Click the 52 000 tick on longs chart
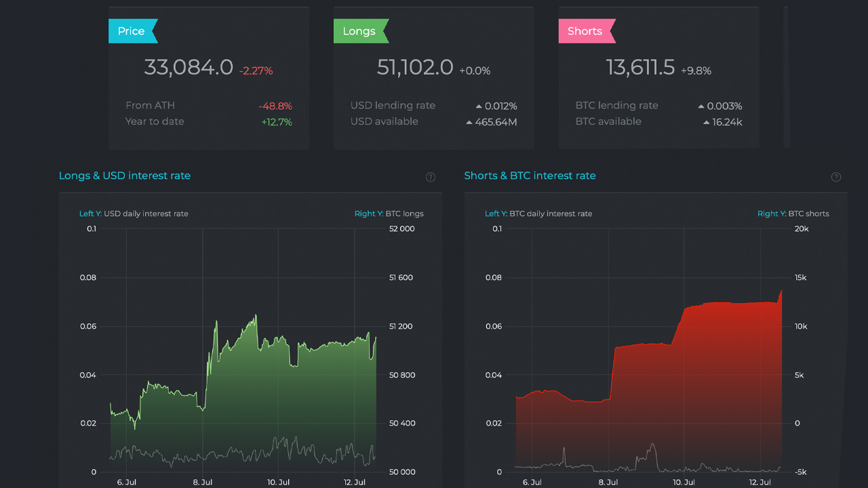Screen dimensions: 868x488 pos(401,228)
